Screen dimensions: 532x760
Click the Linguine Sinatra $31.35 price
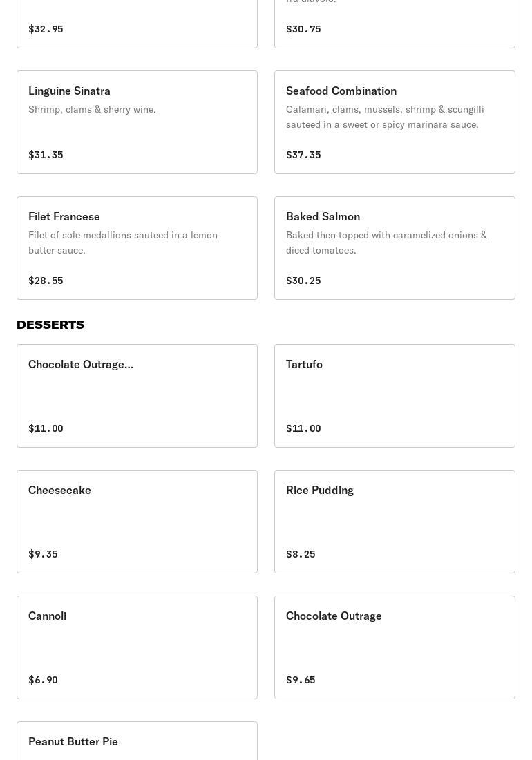pos(46,155)
